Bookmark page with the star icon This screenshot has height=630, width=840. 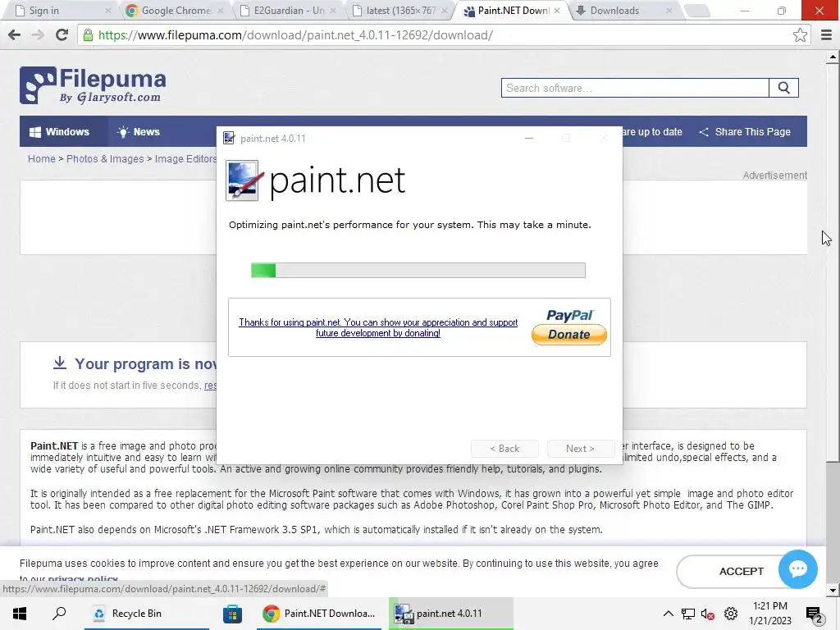point(800,35)
